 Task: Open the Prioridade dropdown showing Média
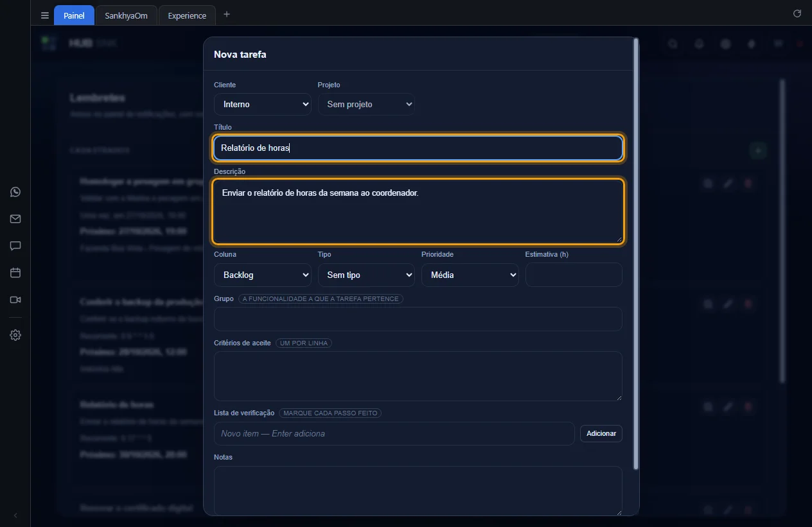470,275
